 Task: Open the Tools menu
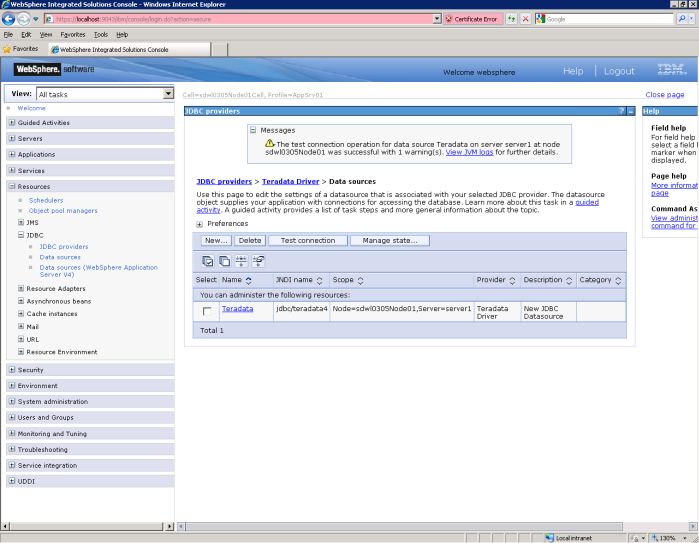[101, 34]
